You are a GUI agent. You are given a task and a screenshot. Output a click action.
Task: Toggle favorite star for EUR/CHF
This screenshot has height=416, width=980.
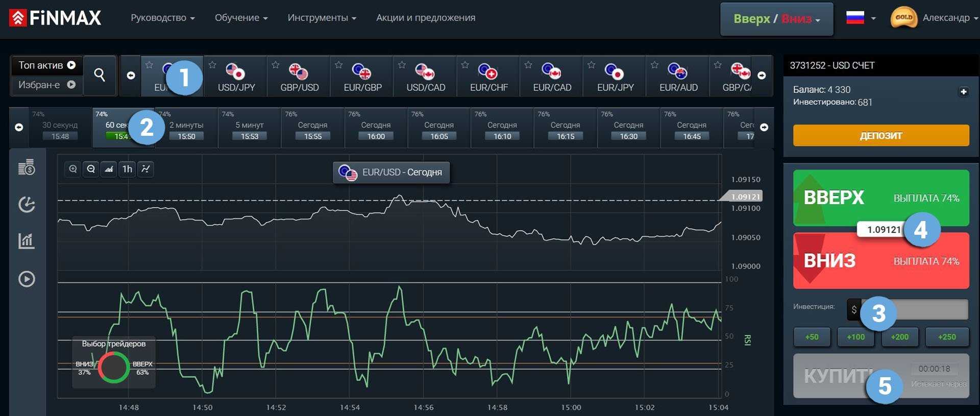(x=465, y=65)
